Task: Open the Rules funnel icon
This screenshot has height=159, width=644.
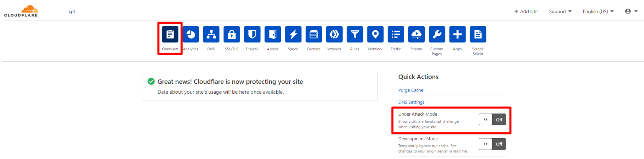Action: [355, 34]
